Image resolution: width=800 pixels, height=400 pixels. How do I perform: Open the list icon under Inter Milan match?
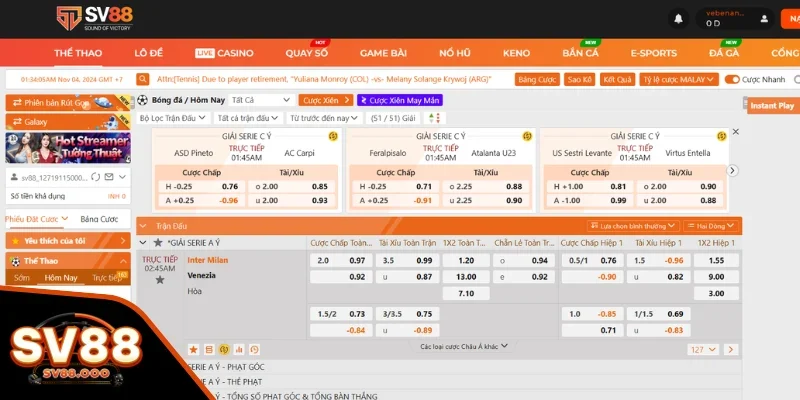[209, 349]
